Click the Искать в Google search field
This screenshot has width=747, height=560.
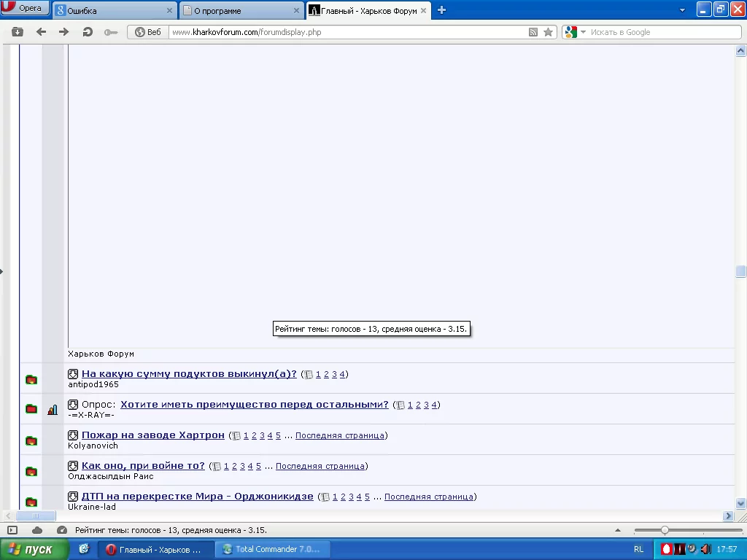pos(665,32)
